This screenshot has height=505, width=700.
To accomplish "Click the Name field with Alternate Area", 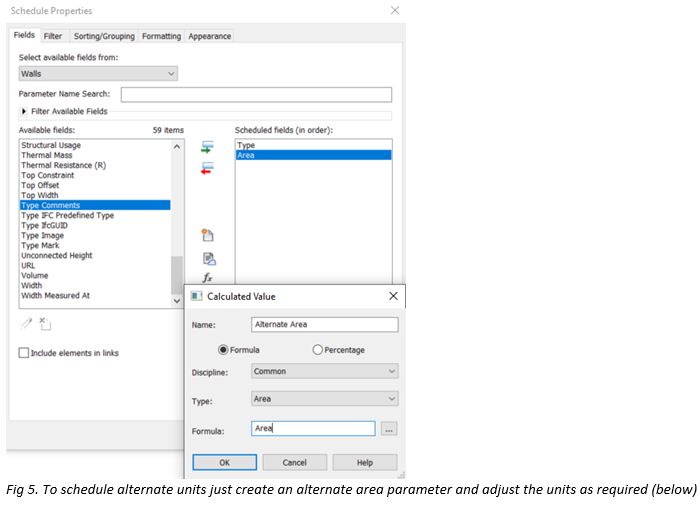I will coord(325,325).
